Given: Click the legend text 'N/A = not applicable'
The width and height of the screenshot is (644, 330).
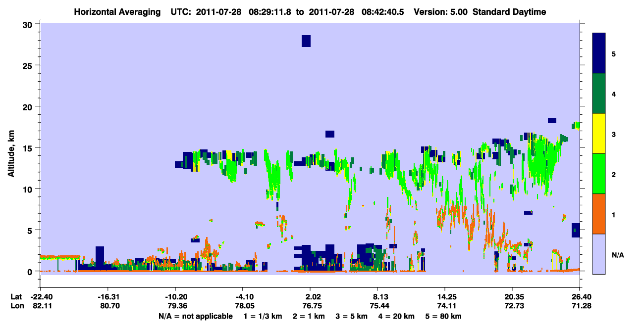Looking at the screenshot, I should (x=196, y=316).
